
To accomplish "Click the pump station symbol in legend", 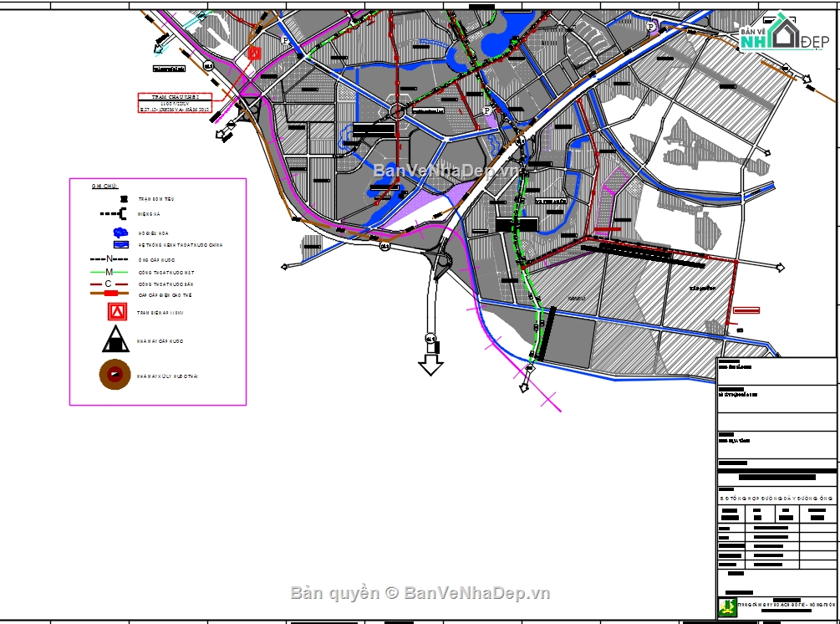I will (124, 199).
